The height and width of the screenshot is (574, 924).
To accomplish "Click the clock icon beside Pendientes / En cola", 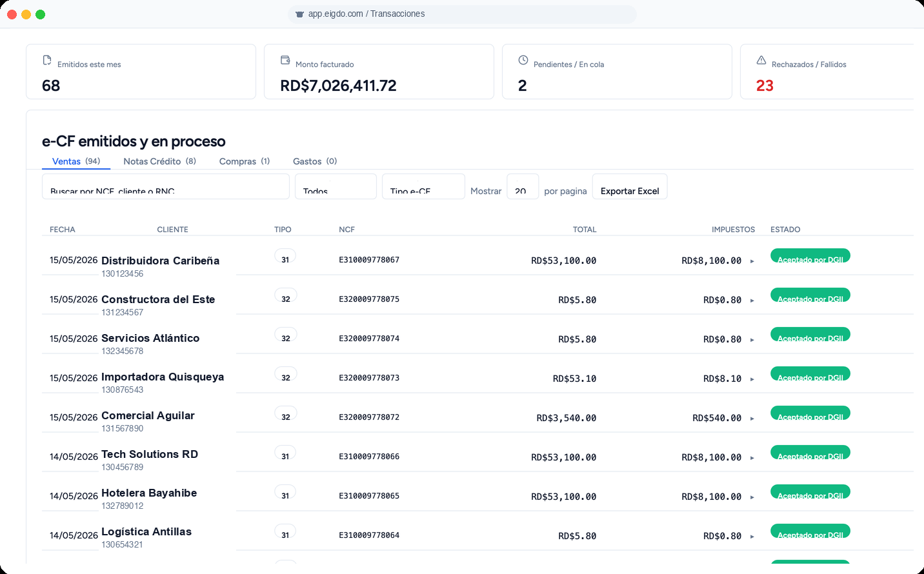I will coord(523,60).
